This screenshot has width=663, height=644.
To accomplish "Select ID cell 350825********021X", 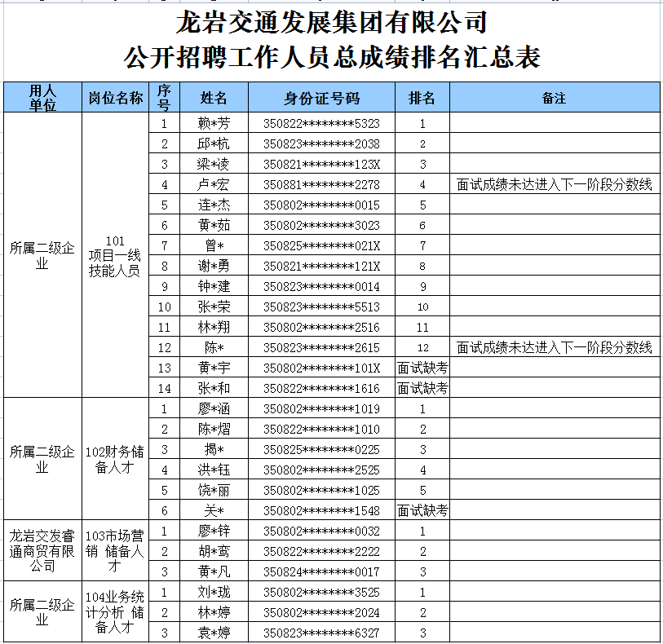I will pos(321,245).
